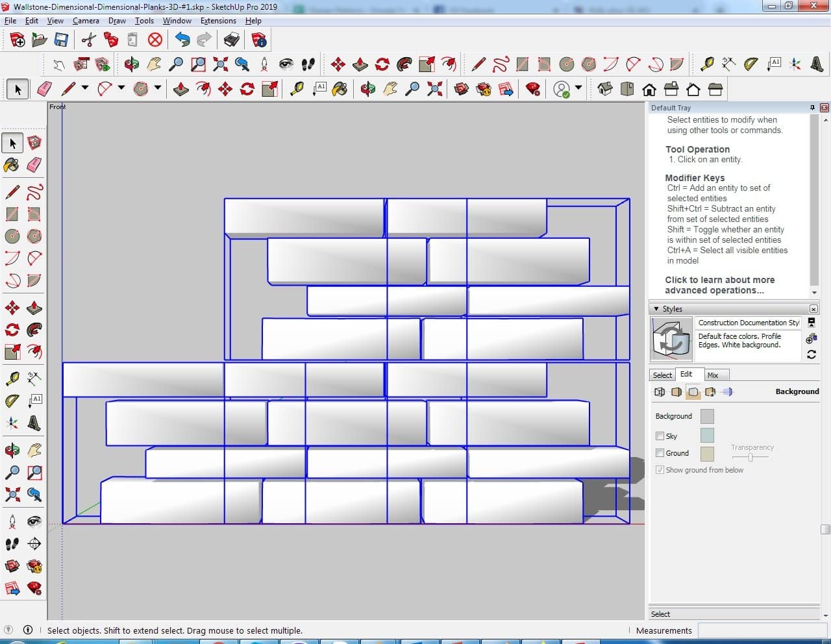
Task: Open Extension Manager ruby gem icon
Action: pos(533,89)
